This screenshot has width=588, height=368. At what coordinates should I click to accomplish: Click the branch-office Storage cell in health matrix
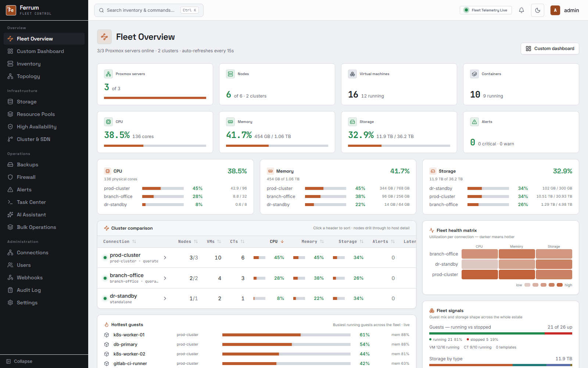click(x=554, y=254)
